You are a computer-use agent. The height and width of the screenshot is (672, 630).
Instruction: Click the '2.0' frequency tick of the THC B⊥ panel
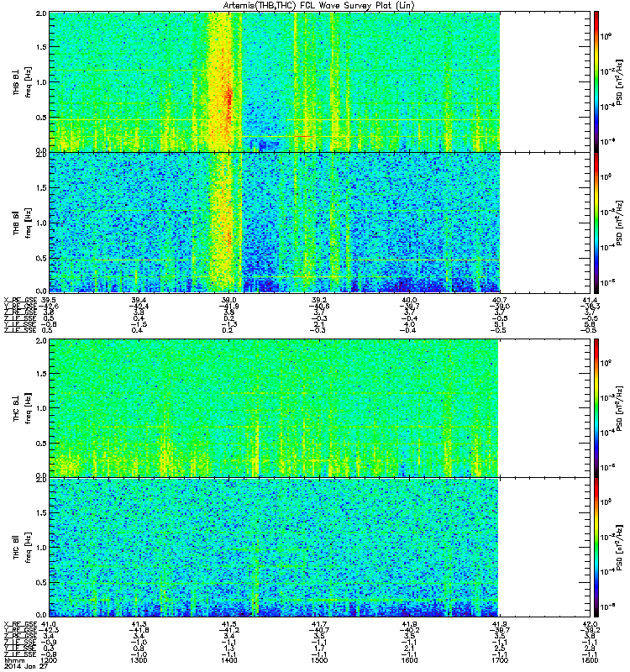[x=41, y=341]
